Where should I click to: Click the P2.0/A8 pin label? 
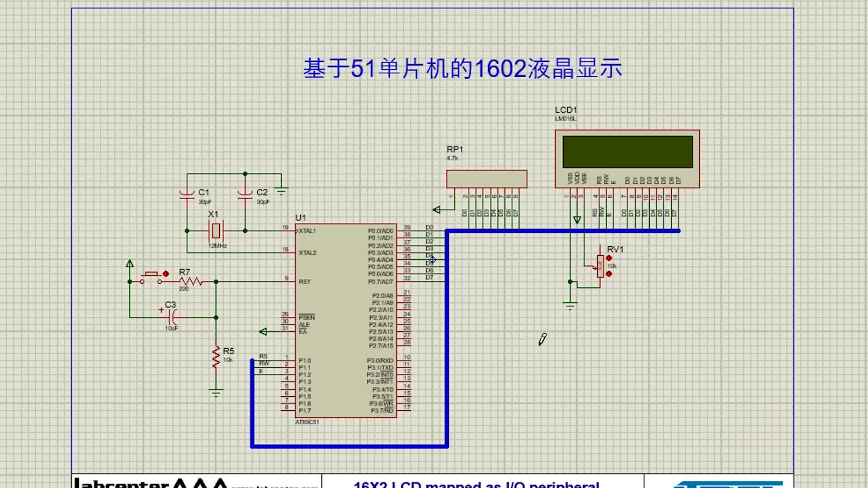(382, 296)
